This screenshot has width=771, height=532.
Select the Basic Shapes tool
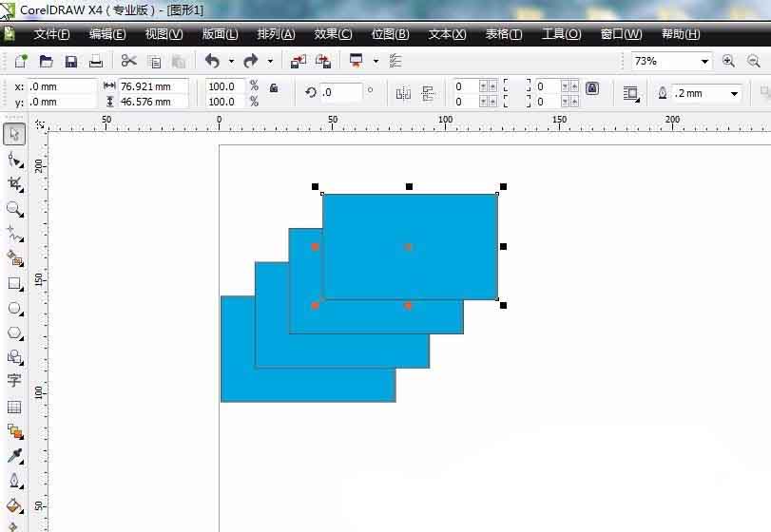click(x=15, y=357)
